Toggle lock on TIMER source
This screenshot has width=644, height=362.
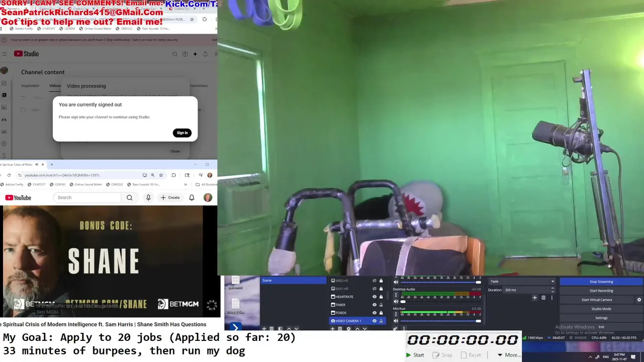[x=381, y=305]
